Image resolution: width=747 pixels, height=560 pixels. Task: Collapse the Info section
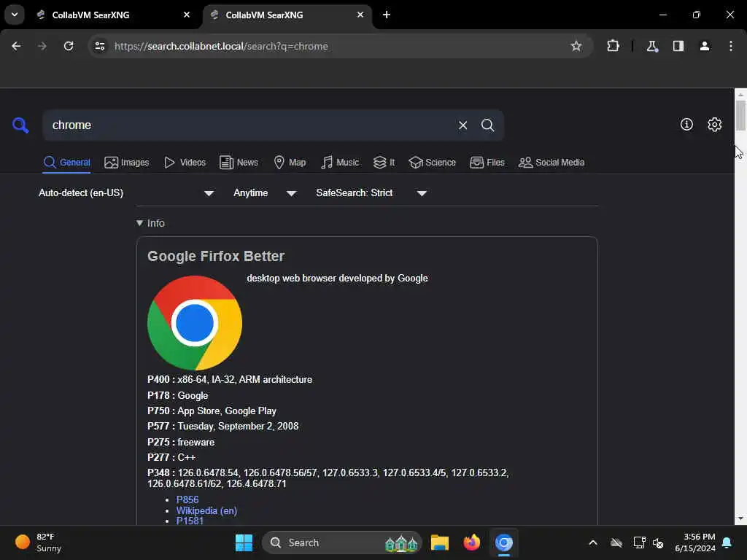click(x=150, y=223)
